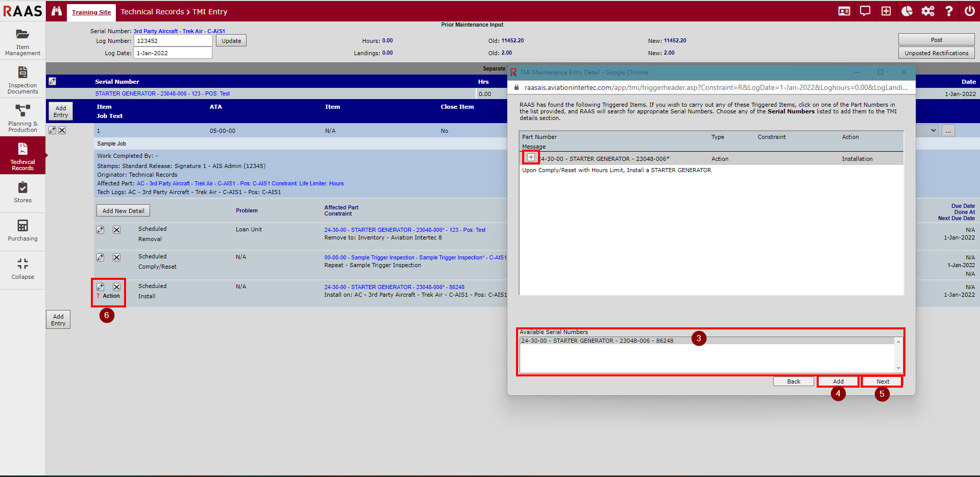Delete the Scheduled Removal detail
Viewport: 980px width, 477px height.
tap(117, 230)
